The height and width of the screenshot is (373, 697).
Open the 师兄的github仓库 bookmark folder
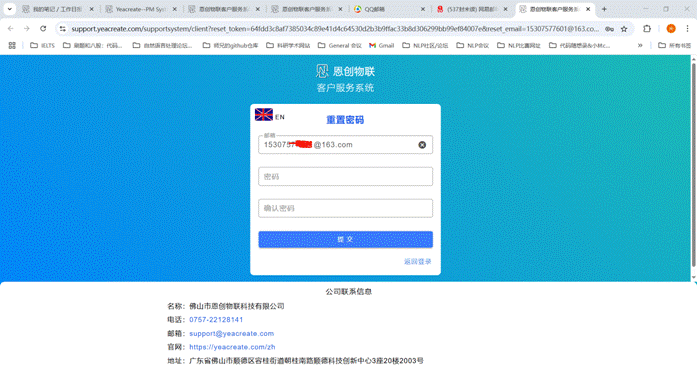click(230, 45)
